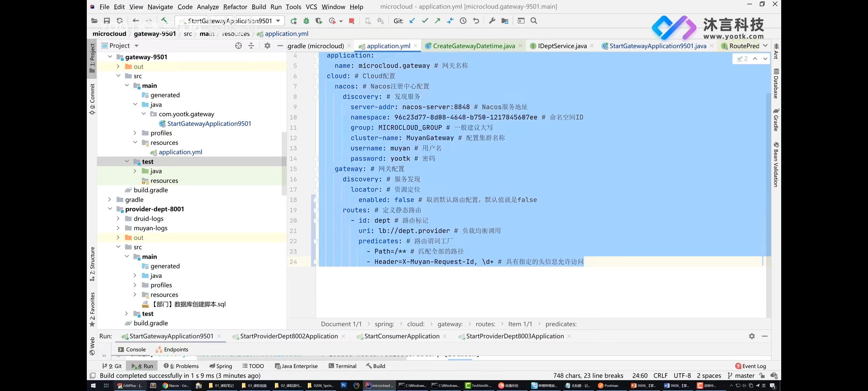The width and height of the screenshot is (868, 391).
Task: Collapse the gateway-9501 module node
Action: click(110, 57)
